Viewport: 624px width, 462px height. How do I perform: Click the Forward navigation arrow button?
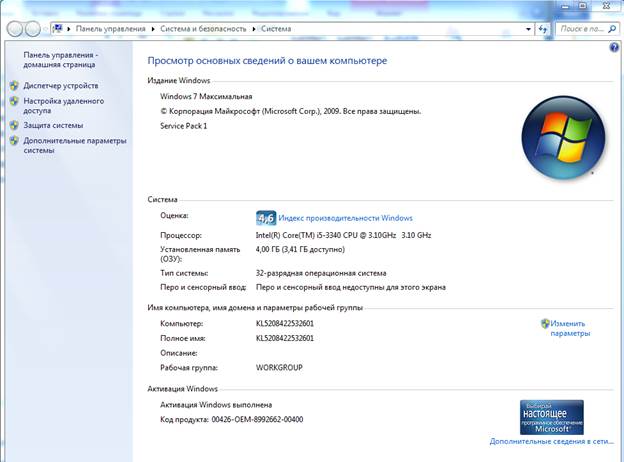33,29
